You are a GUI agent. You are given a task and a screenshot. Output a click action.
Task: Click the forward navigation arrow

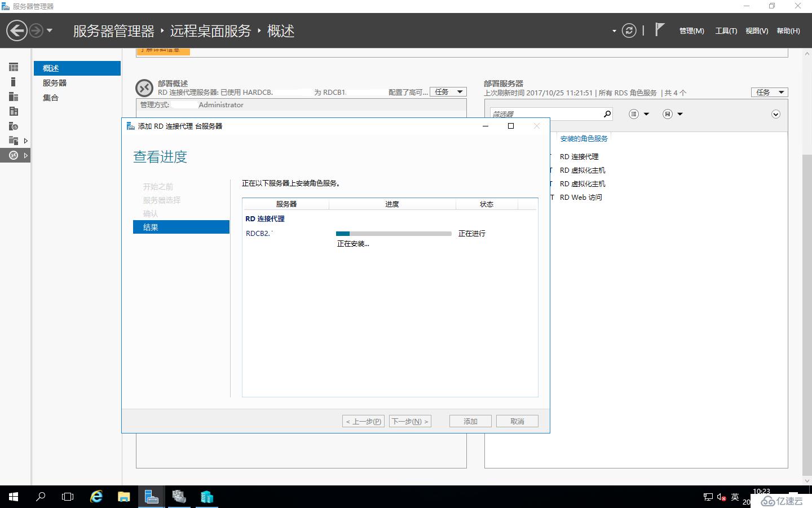click(x=36, y=30)
